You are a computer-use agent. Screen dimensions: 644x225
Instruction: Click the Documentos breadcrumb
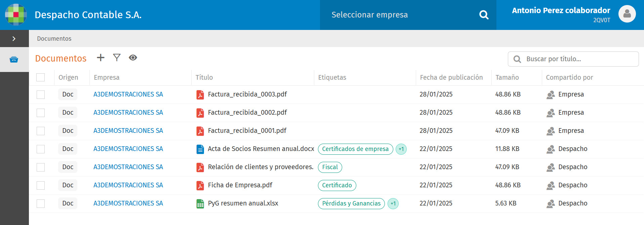[x=54, y=39]
